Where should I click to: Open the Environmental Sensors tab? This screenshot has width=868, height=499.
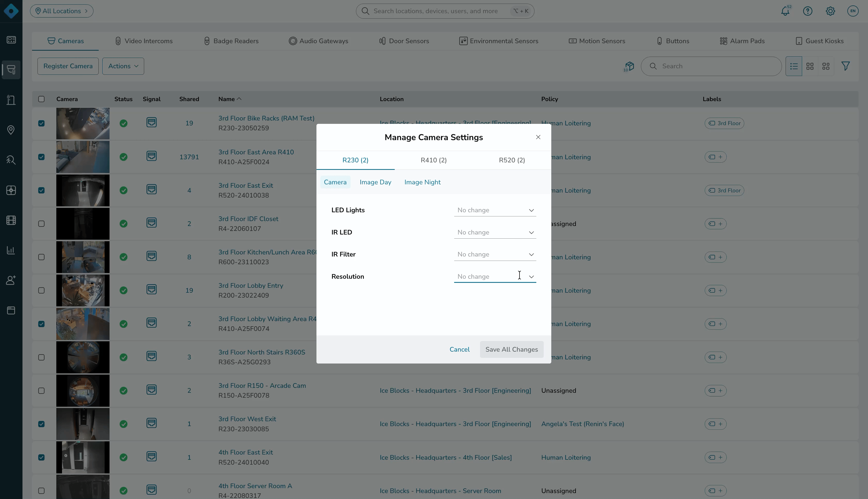[499, 41]
